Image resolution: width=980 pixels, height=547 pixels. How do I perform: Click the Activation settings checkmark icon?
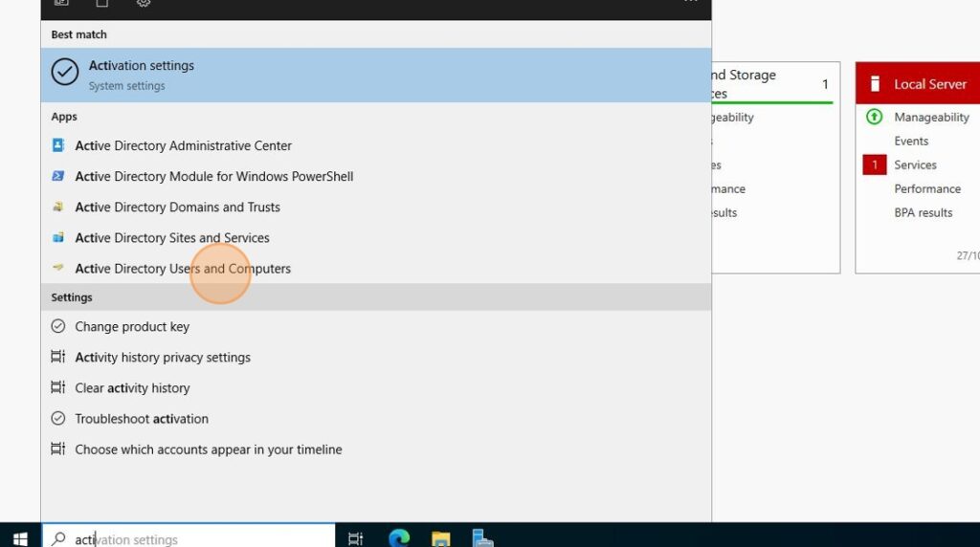click(x=65, y=72)
